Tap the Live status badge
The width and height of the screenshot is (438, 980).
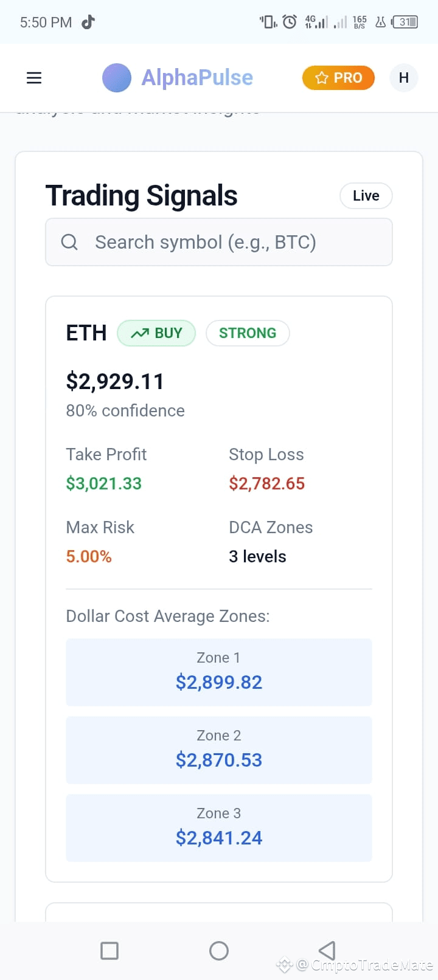point(366,196)
